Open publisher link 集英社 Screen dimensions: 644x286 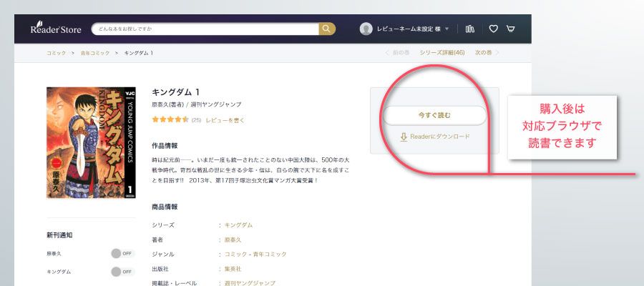click(233, 269)
